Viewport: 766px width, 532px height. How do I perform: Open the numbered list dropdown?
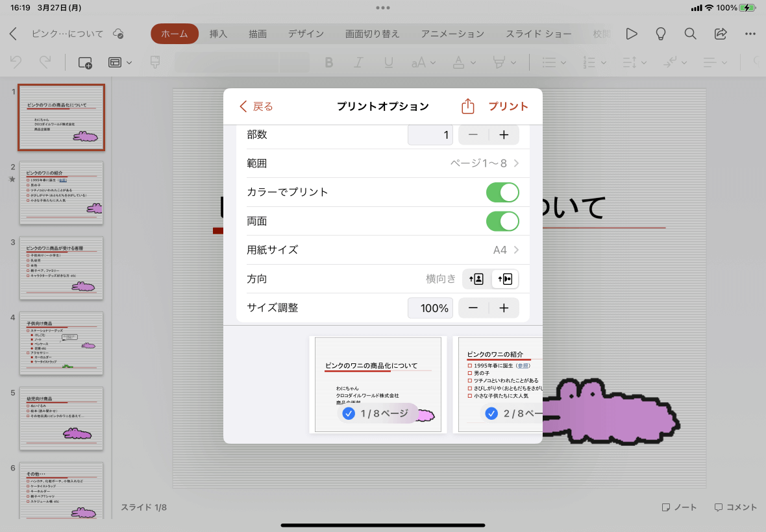click(594, 62)
